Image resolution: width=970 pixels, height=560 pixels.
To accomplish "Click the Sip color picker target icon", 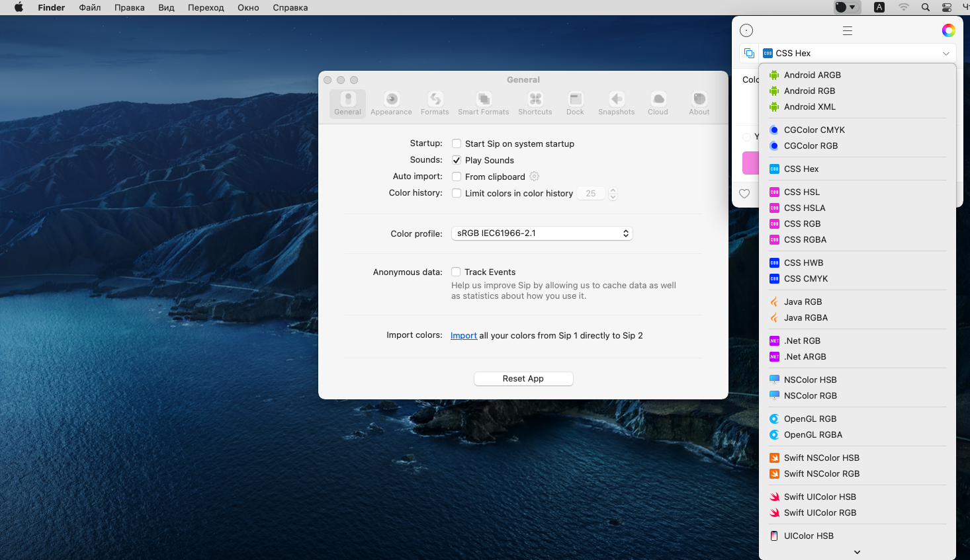I will pyautogui.click(x=746, y=30).
